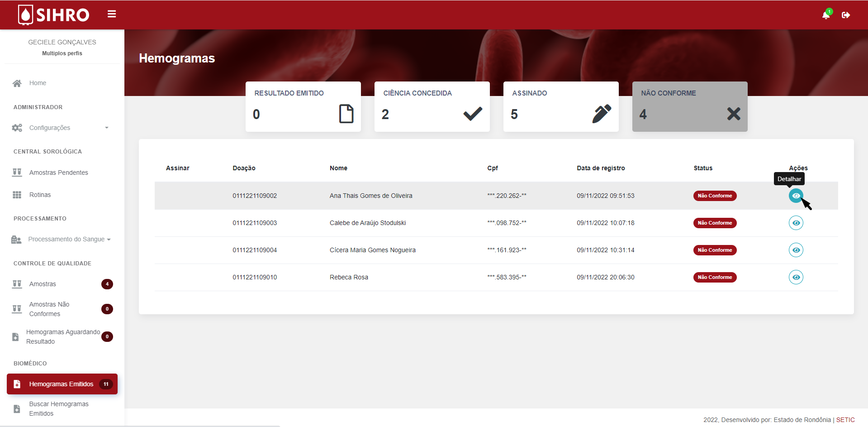Filter by Assinado card

(561, 107)
